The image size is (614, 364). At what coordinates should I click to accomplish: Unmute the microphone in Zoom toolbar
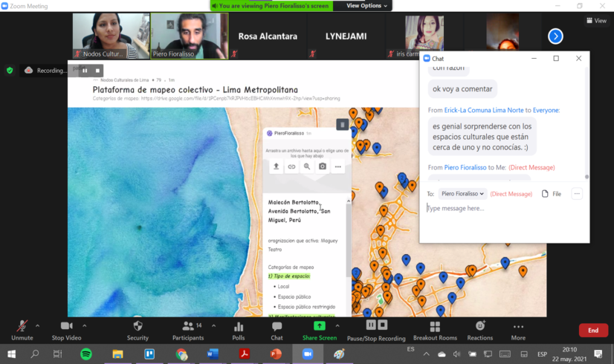coord(22,329)
